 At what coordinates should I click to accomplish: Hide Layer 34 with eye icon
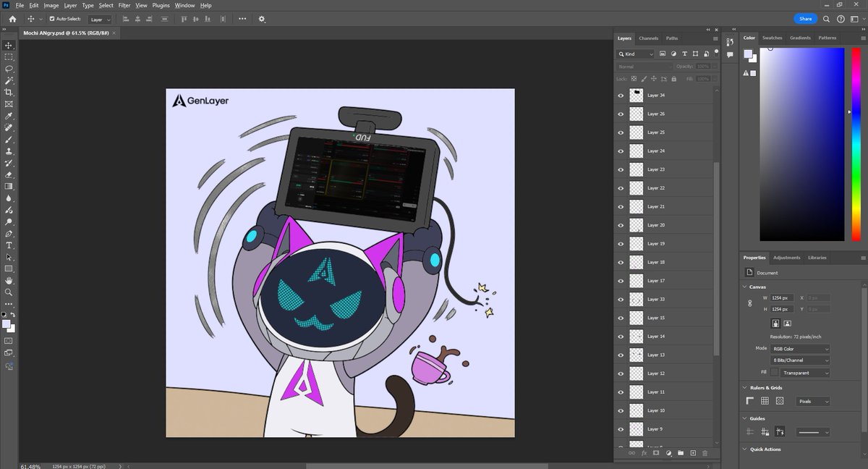621,96
